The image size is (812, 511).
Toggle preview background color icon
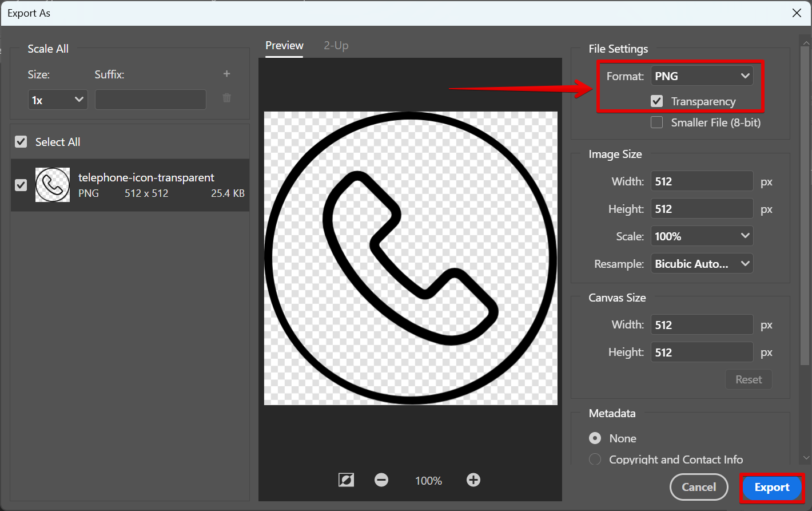[346, 480]
